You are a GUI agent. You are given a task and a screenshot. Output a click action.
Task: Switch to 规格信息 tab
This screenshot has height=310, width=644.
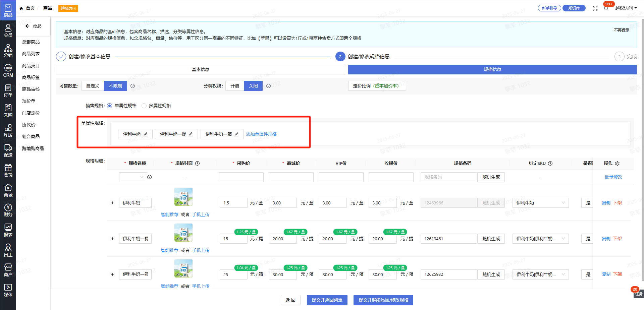(x=492, y=69)
